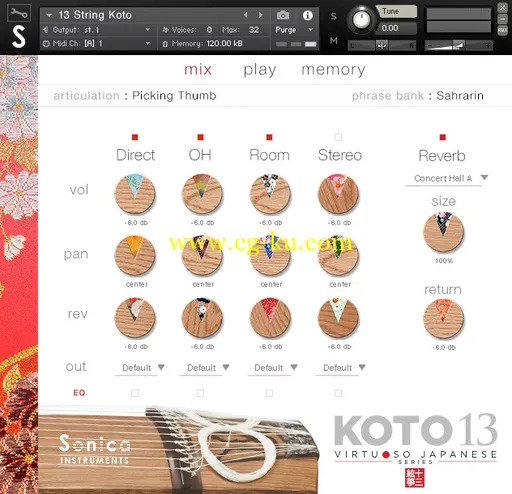Open Direct channel output Default dropdown
512x494 pixels.
click(x=140, y=368)
